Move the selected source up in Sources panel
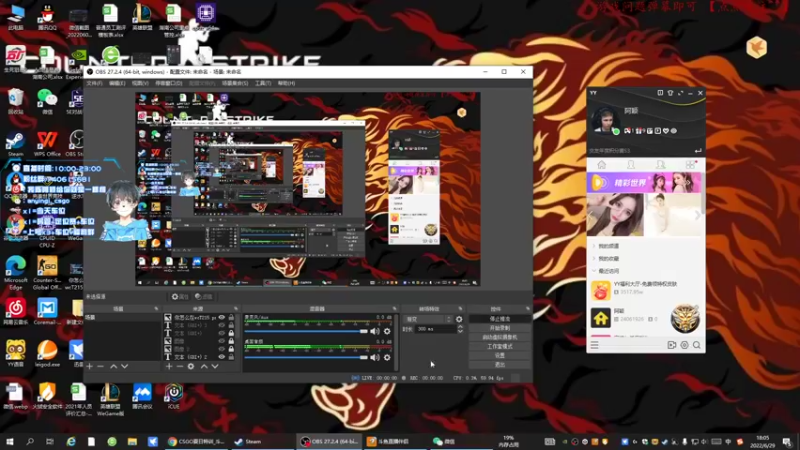800x450 pixels. tap(204, 366)
